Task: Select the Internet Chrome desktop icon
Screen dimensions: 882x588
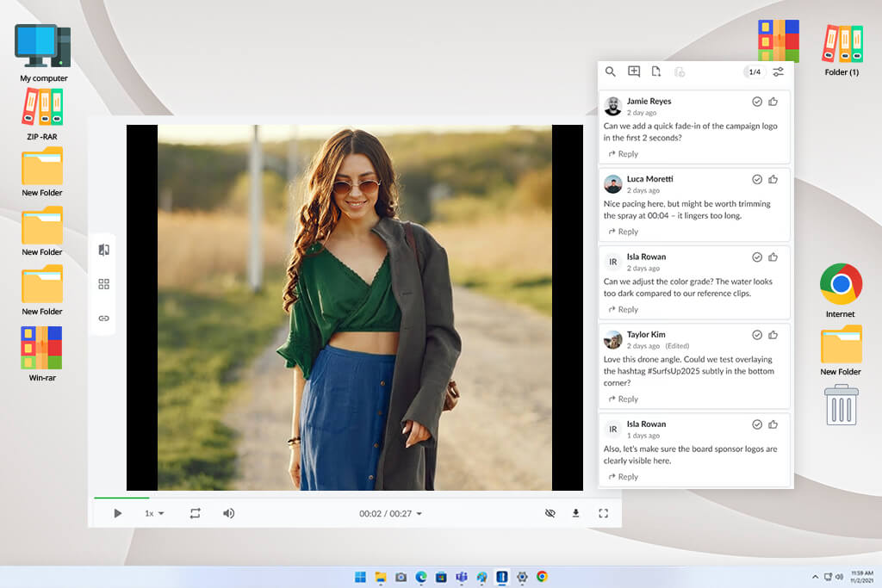Action: [x=841, y=290]
